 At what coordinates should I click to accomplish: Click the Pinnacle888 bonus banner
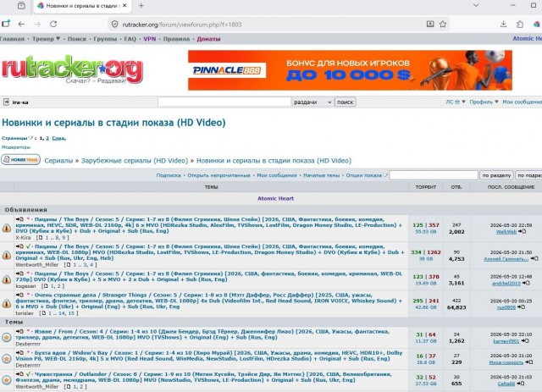click(x=350, y=70)
